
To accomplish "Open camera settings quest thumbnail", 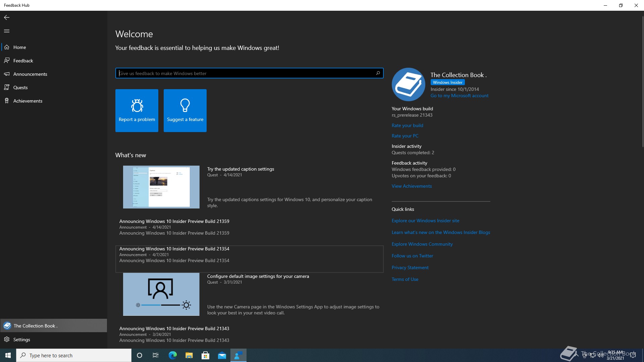I will (x=161, y=294).
